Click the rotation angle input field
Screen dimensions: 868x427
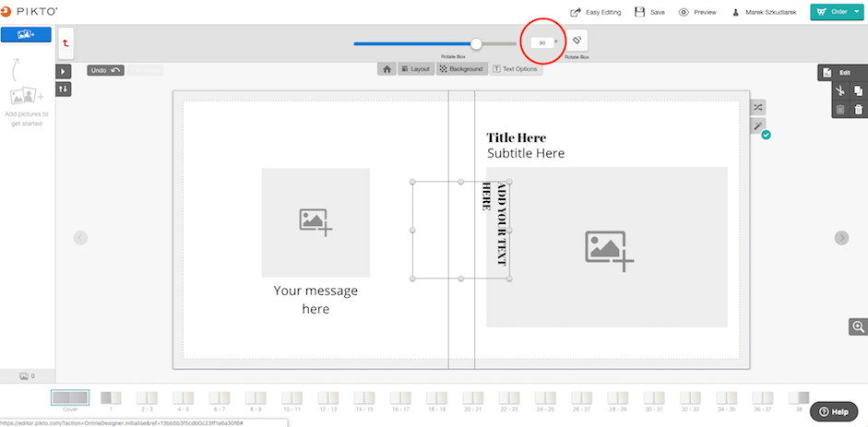click(542, 42)
